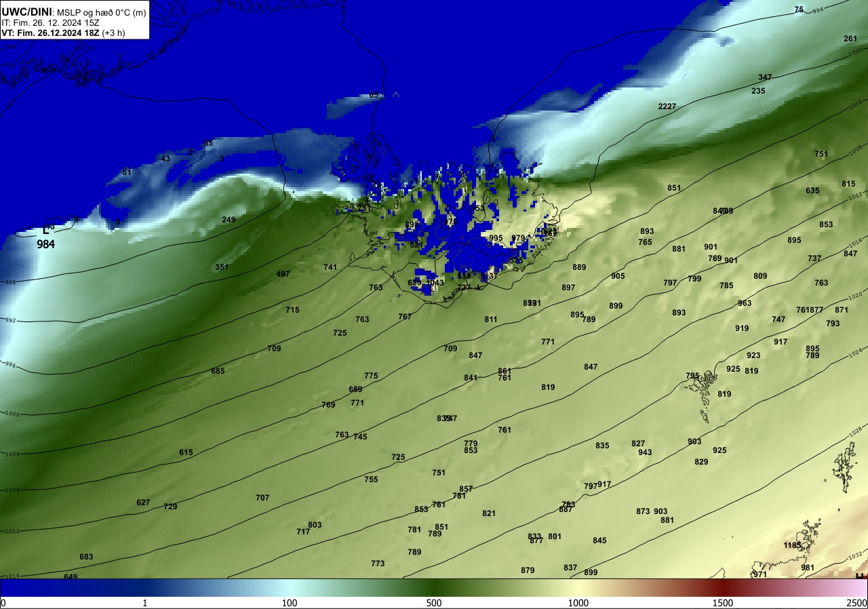This screenshot has width=868, height=609.
Task: Click the 1024 isobar label
Action: click(856, 353)
